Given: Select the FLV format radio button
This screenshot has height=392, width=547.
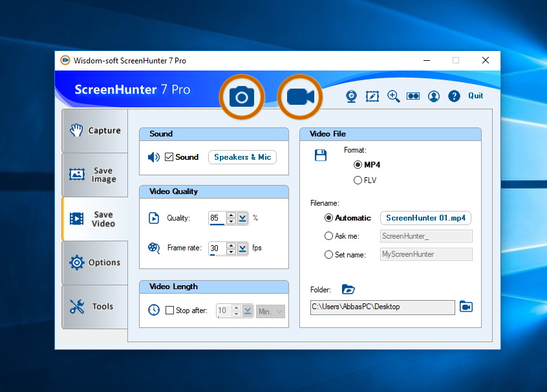Looking at the screenshot, I should click(358, 180).
